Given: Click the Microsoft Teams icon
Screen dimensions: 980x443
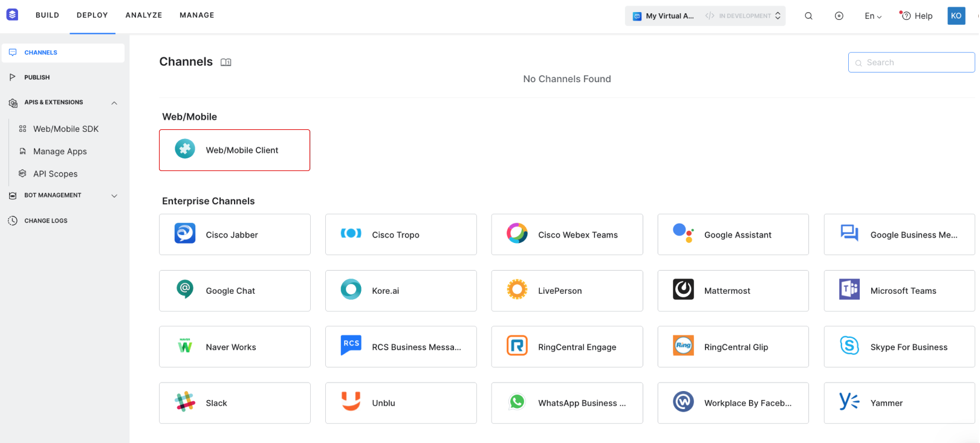Looking at the screenshot, I should tap(849, 289).
